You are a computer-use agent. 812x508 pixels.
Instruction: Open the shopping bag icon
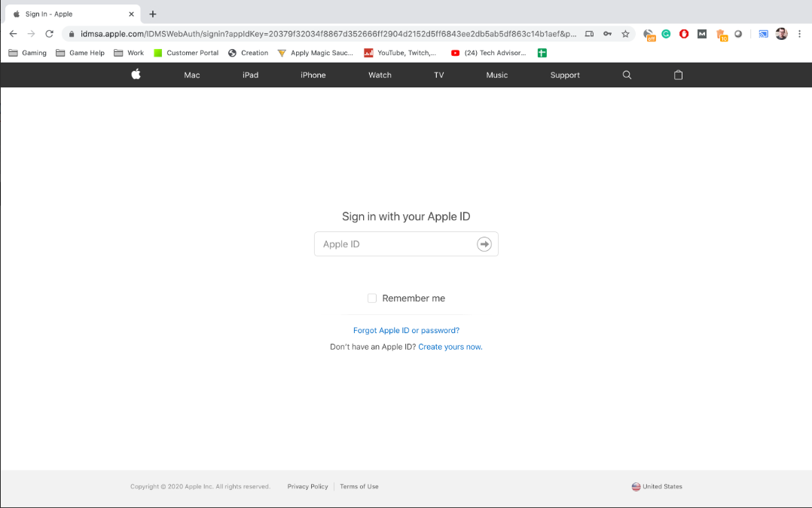click(678, 75)
